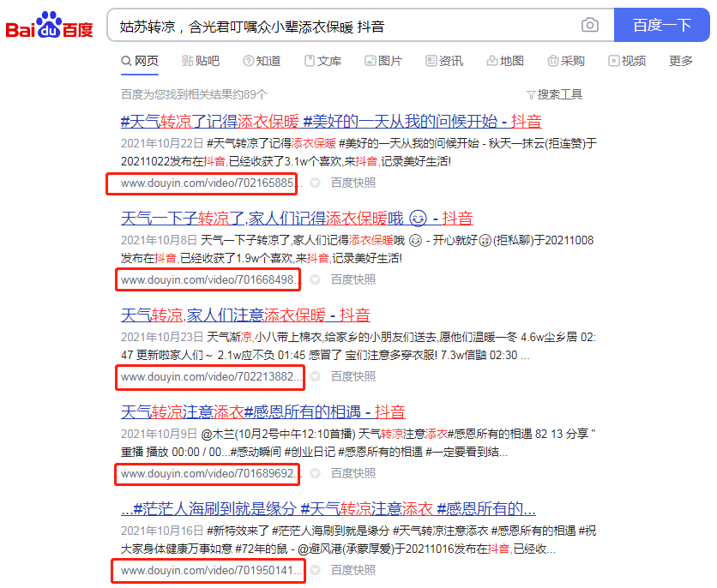Click the date 2021年10月16日
Screen dimensions: 717x588
tap(162, 531)
